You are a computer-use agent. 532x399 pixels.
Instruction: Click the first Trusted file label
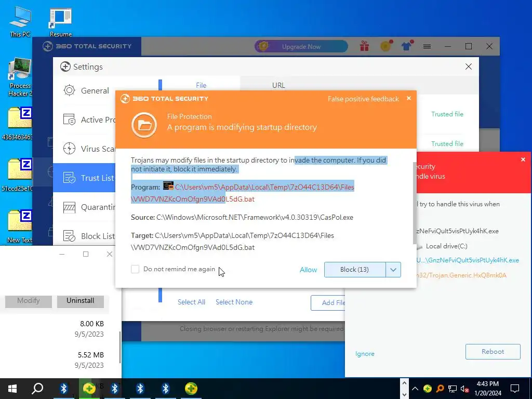coord(447,114)
